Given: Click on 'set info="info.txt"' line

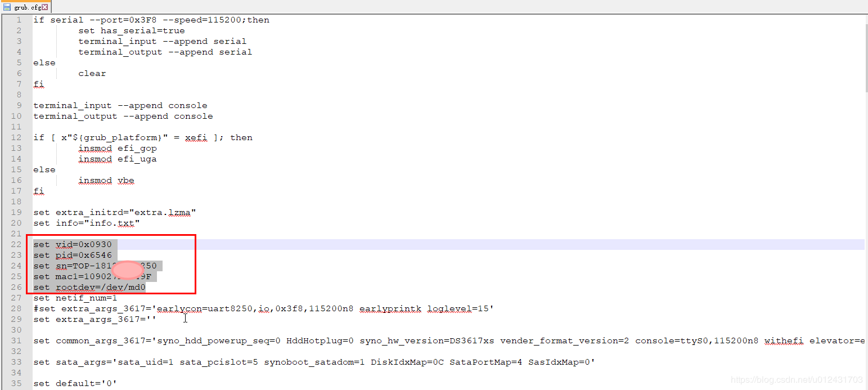Looking at the screenshot, I should pyautogui.click(x=87, y=223).
